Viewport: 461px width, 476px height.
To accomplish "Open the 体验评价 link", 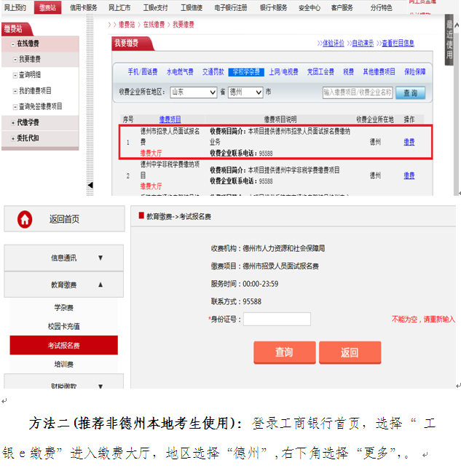I will 333,43.
